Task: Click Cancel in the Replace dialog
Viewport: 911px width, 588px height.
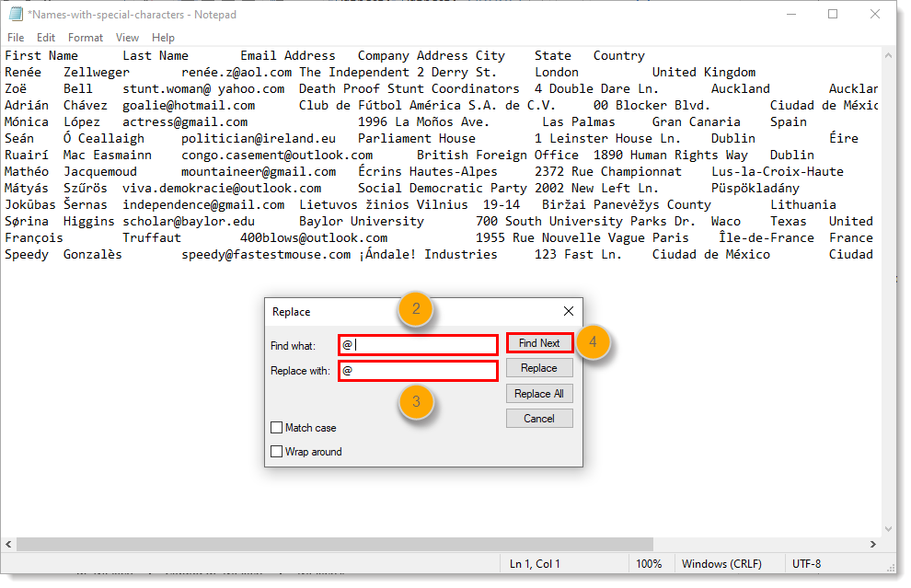Action: [538, 419]
